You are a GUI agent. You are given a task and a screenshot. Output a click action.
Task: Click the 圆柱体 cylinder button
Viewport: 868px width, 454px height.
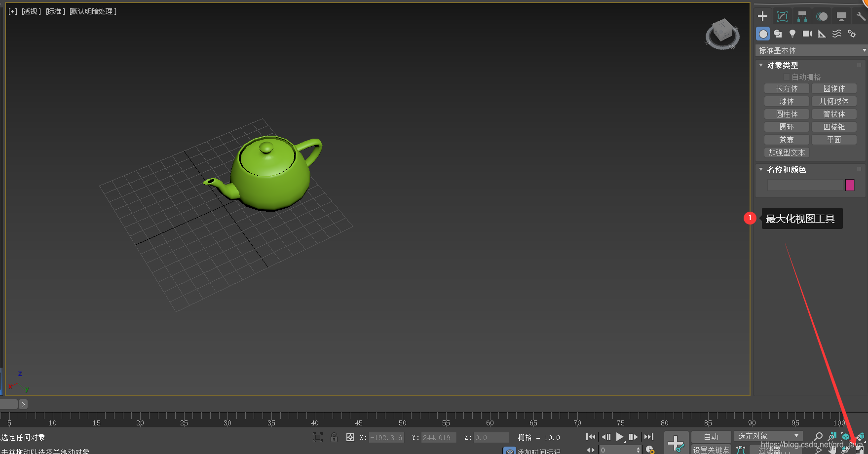point(787,114)
